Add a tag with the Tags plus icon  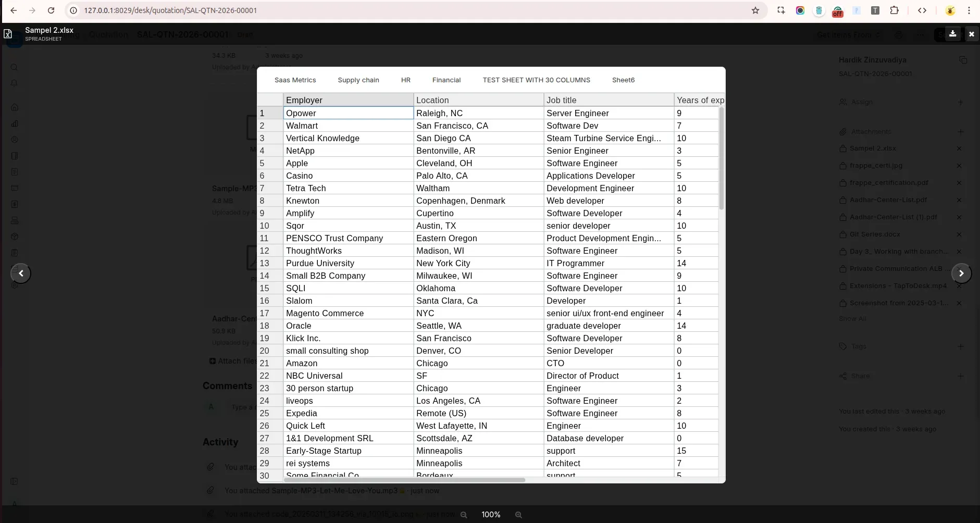click(961, 346)
